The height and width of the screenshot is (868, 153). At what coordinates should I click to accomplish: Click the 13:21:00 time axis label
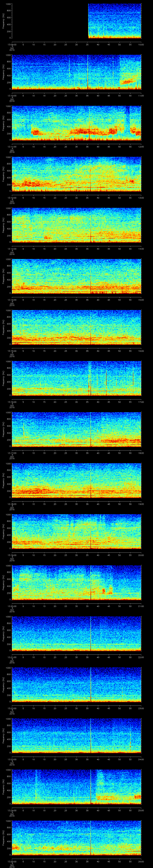pyautogui.click(x=12, y=657)
